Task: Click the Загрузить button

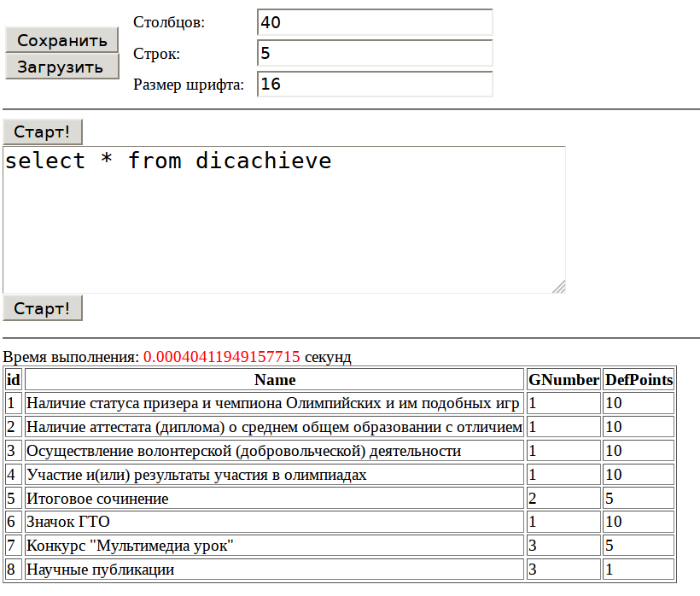Action: coord(62,67)
